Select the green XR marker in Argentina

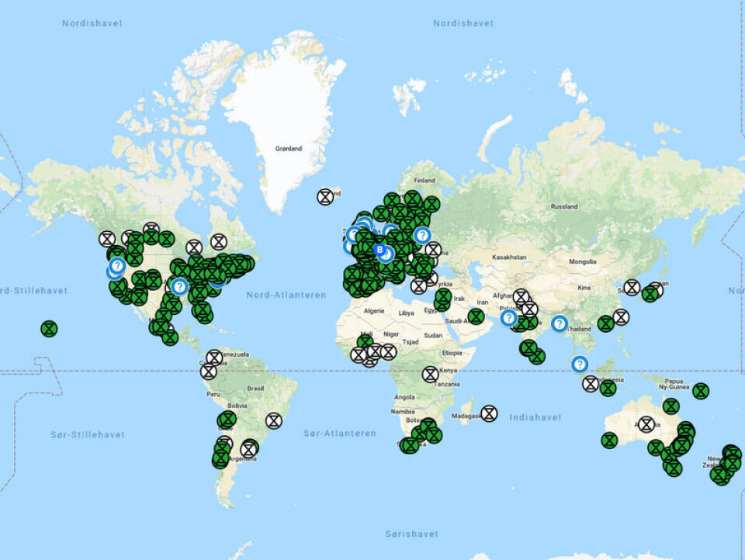pyautogui.click(x=220, y=458)
